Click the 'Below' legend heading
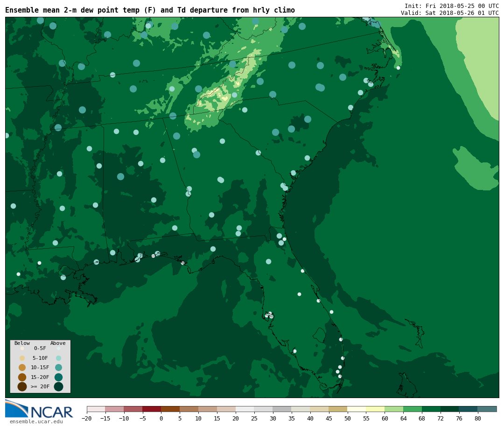 22,343
